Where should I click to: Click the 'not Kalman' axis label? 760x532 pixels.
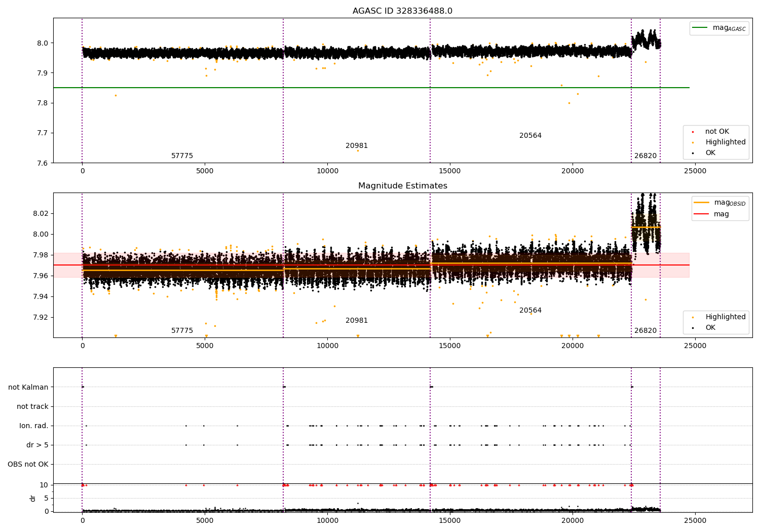coord(28,387)
